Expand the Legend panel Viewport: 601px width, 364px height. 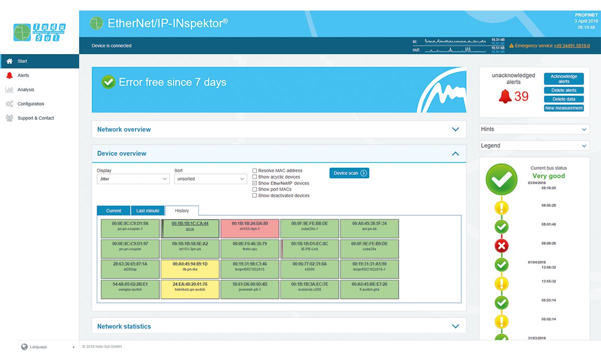584,146
